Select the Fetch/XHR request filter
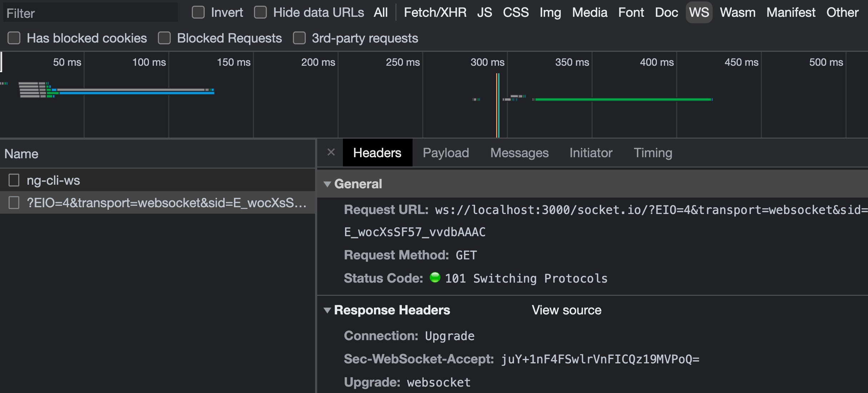This screenshot has width=868, height=393. (x=435, y=13)
